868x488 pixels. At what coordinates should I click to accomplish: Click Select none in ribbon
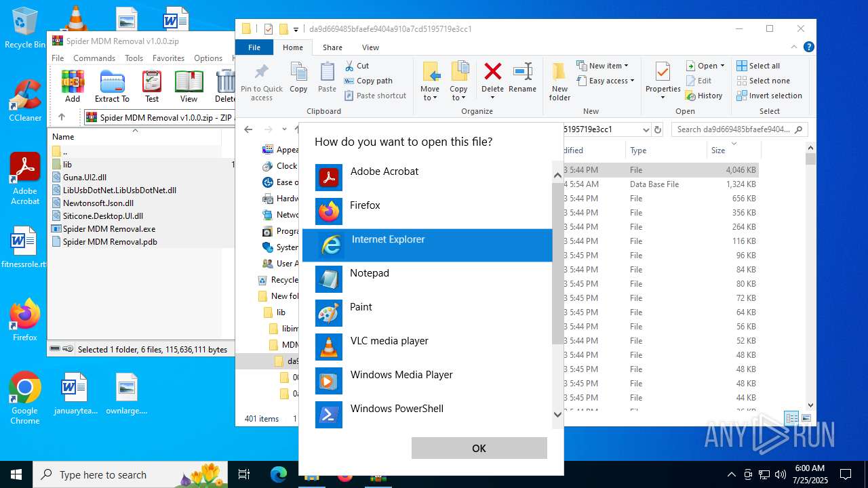point(763,81)
